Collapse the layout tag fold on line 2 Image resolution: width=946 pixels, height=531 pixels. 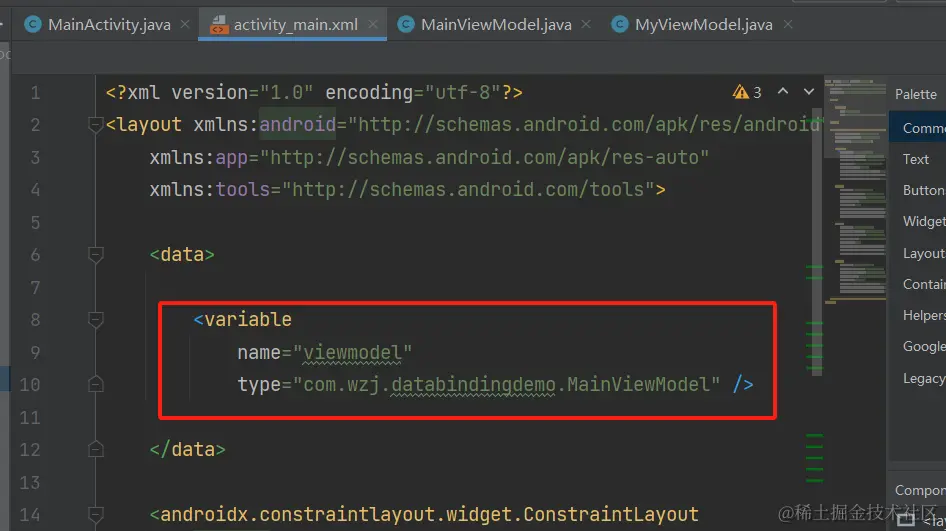[95, 125]
